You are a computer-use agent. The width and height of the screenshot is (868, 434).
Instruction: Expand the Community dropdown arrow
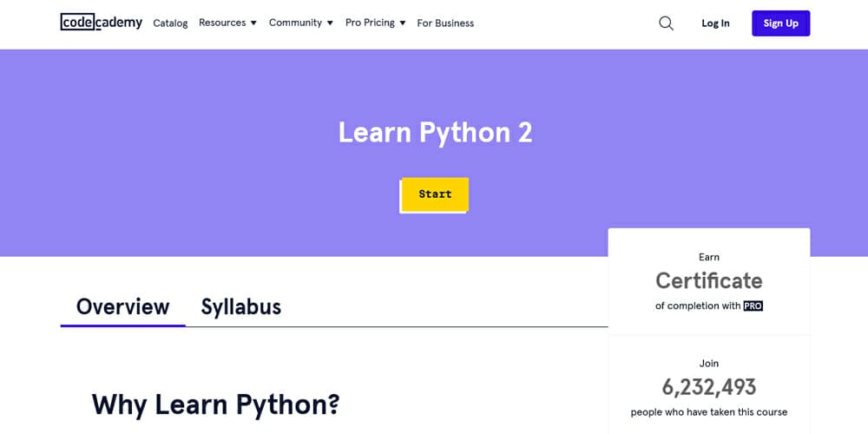pyautogui.click(x=330, y=23)
